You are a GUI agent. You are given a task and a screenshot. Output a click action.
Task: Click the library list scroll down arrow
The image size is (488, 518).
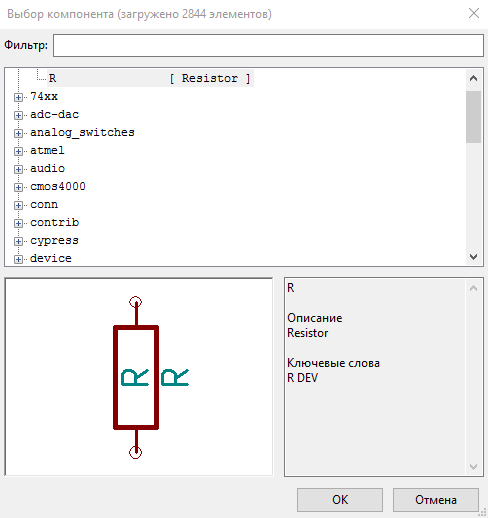(473, 257)
